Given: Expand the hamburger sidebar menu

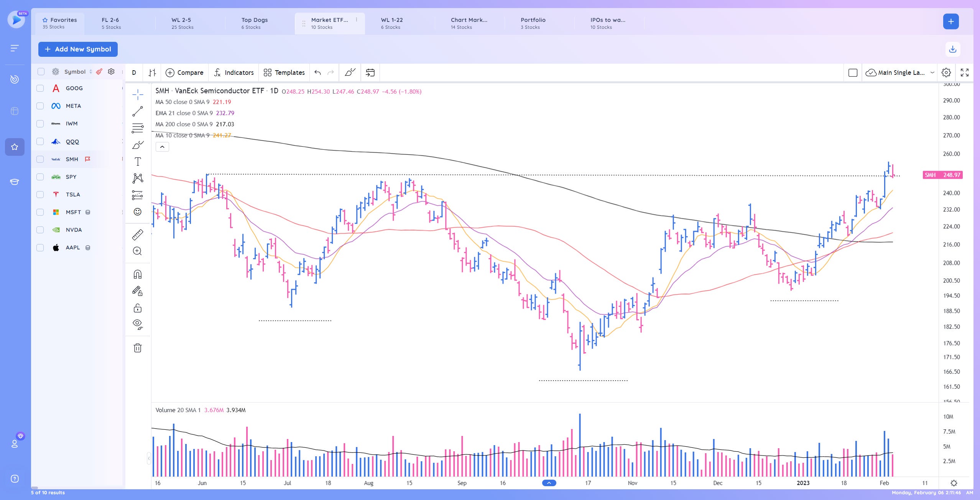Looking at the screenshot, I should pyautogui.click(x=15, y=48).
